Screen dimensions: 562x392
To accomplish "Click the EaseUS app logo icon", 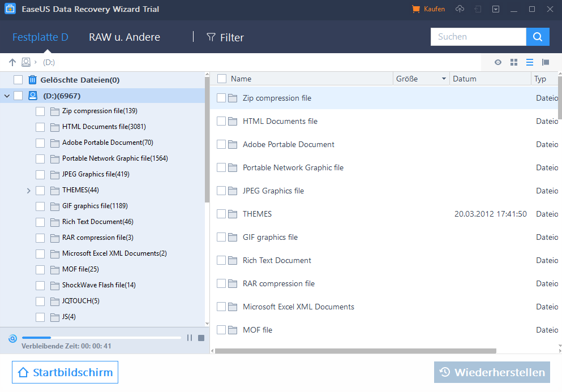I will (x=10, y=8).
